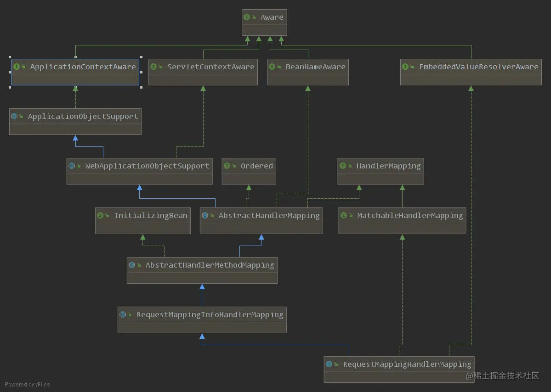Select the MatchableHandlerMapping interface node
Viewport: 551px width, 392px height.
coord(402,221)
